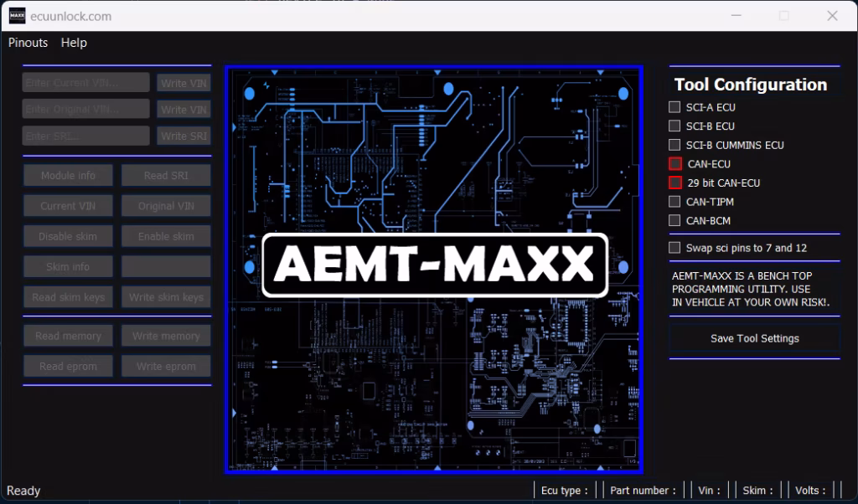Toggle the CAN-ECU checkbox
Image resolution: width=858 pixels, height=504 pixels.
tap(675, 164)
